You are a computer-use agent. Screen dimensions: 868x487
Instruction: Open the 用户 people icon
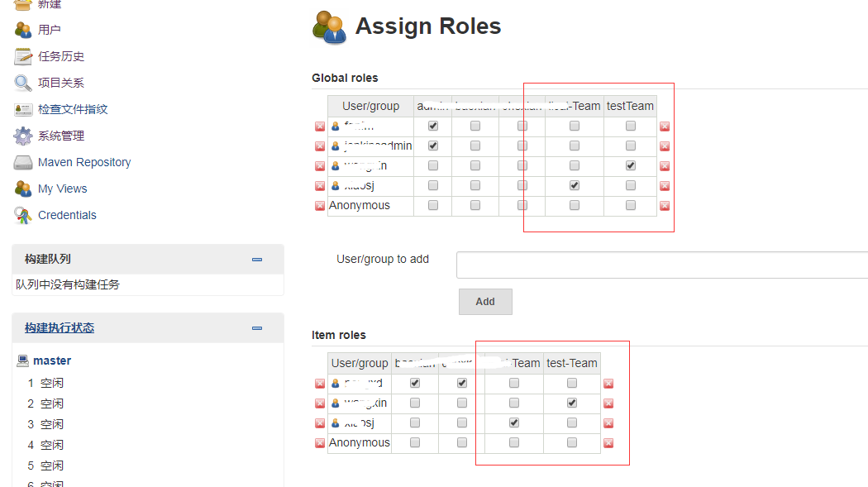coord(22,30)
